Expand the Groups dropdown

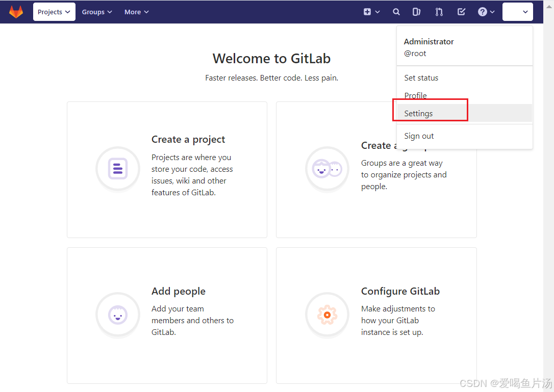click(97, 12)
